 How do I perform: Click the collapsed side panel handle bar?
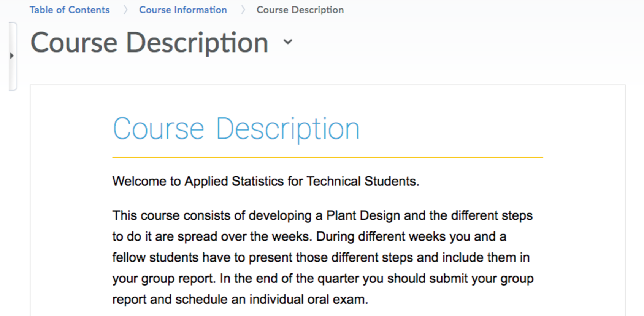(x=13, y=56)
